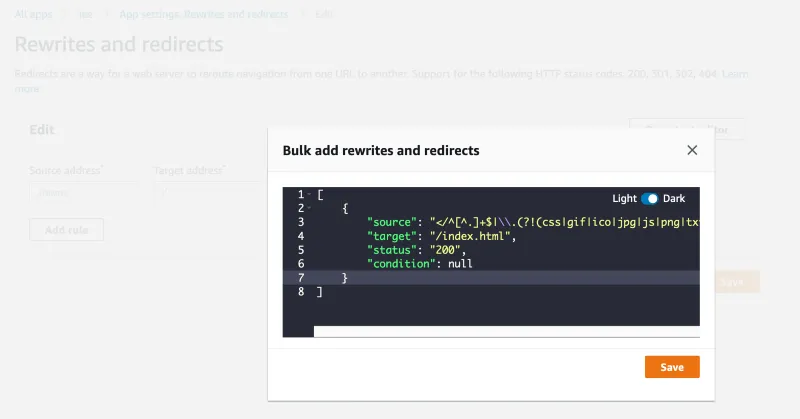Click the "200" status value

point(447,250)
